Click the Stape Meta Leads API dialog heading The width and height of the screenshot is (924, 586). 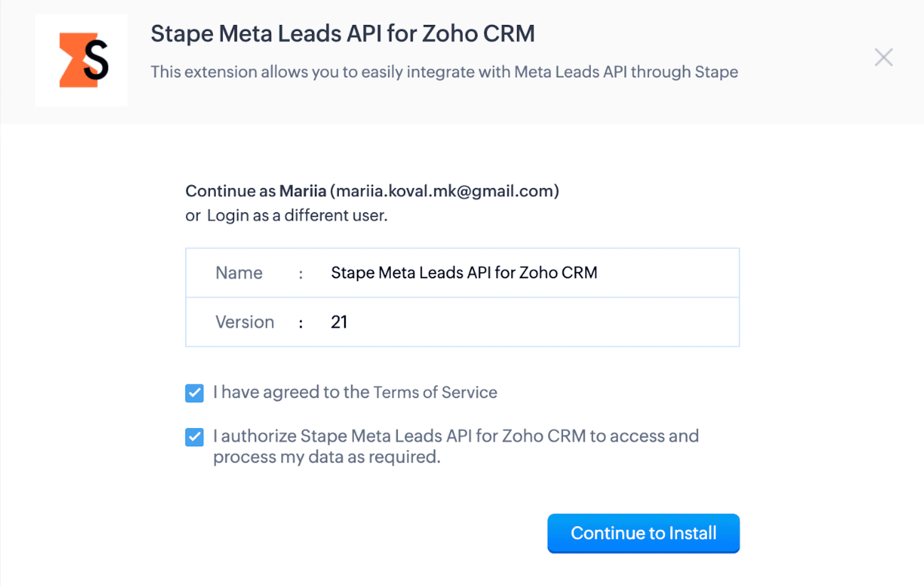(x=343, y=34)
